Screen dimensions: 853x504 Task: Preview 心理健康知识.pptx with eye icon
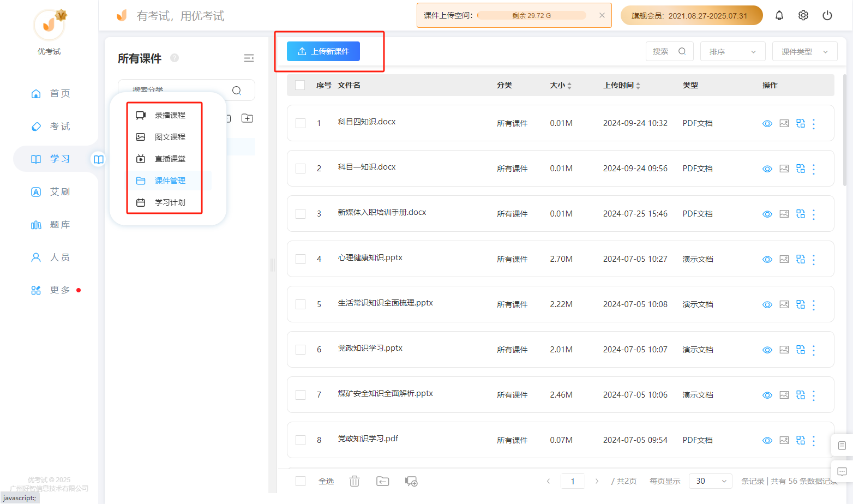pyautogui.click(x=767, y=260)
